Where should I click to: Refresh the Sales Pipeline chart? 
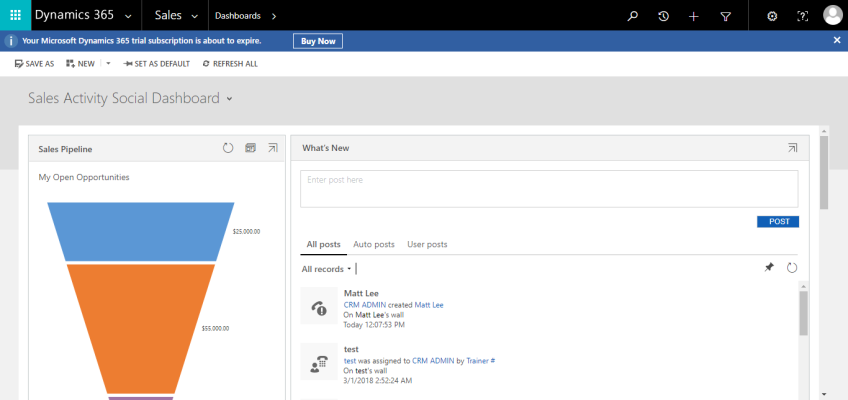tap(228, 148)
